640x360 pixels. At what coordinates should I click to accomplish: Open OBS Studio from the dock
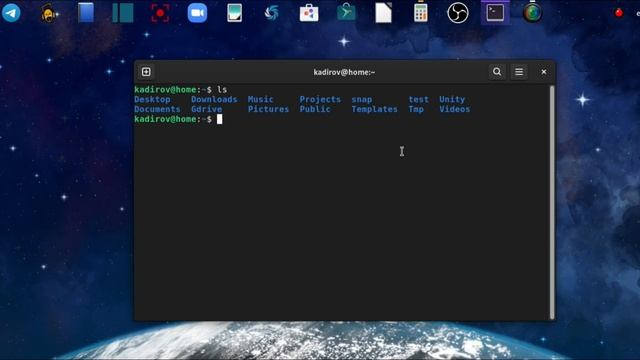pyautogui.click(x=458, y=13)
